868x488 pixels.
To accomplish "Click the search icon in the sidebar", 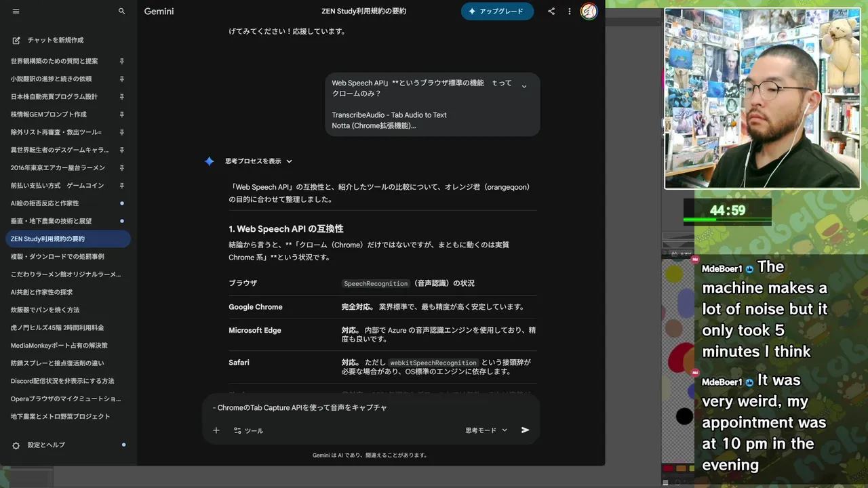I will [122, 12].
